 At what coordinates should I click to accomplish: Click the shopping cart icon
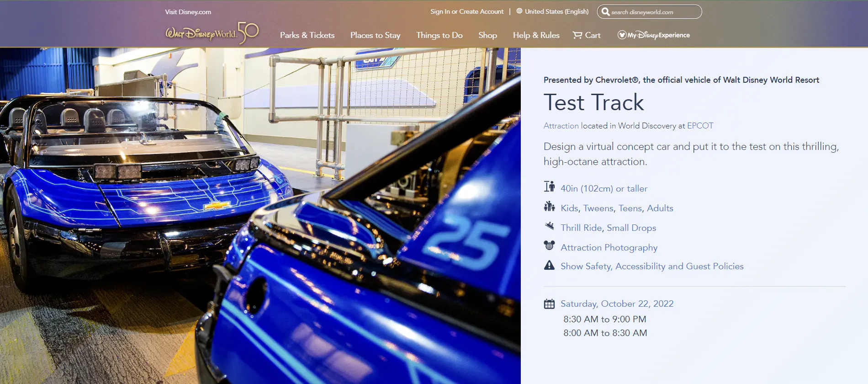(577, 35)
